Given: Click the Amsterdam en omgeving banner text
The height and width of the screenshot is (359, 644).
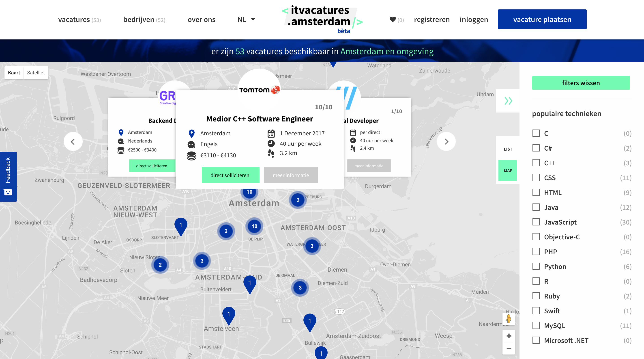Looking at the screenshot, I should [387, 51].
